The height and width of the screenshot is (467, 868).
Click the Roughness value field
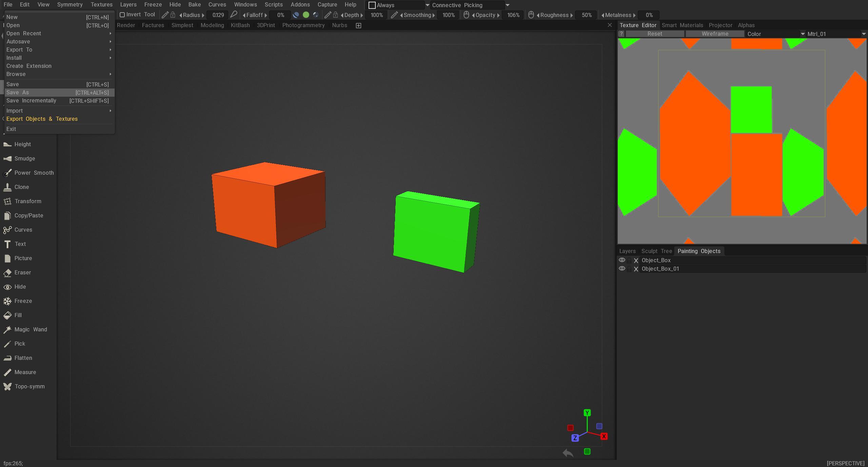coord(586,15)
